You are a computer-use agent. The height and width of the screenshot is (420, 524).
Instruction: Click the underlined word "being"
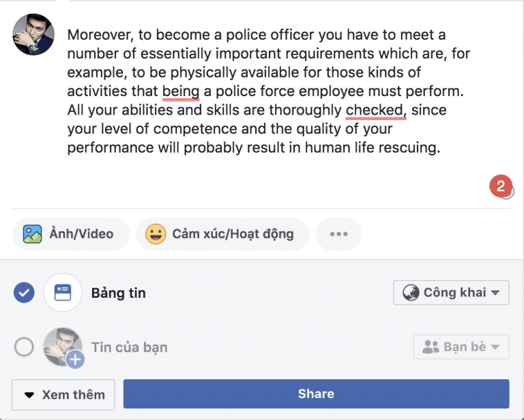pyautogui.click(x=181, y=91)
